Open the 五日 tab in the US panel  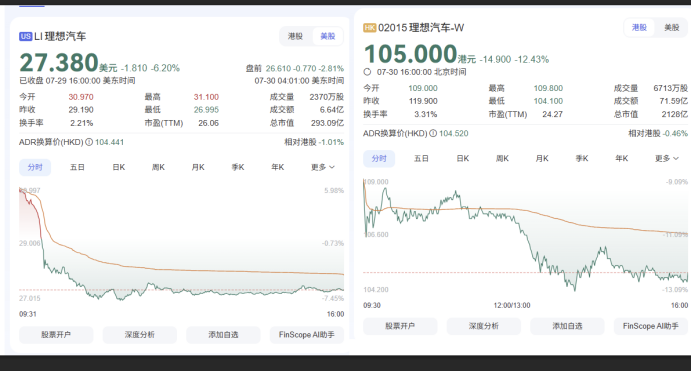click(x=77, y=167)
